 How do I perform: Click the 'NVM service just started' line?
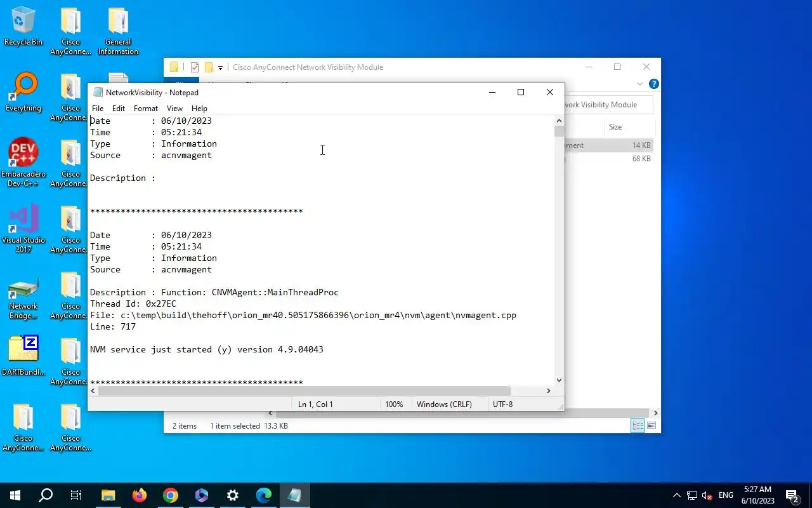pyautogui.click(x=207, y=349)
